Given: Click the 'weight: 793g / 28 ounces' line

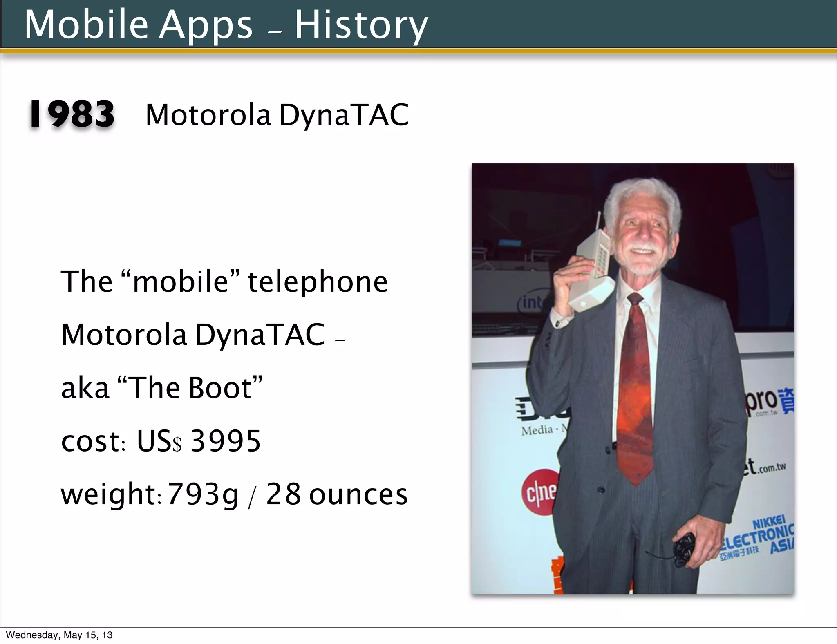Looking at the screenshot, I should pyautogui.click(x=234, y=494).
